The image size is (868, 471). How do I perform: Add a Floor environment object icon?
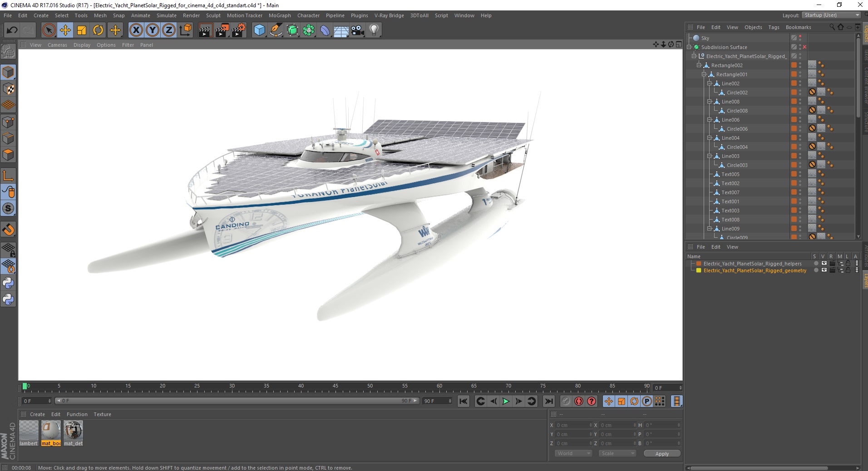point(341,30)
